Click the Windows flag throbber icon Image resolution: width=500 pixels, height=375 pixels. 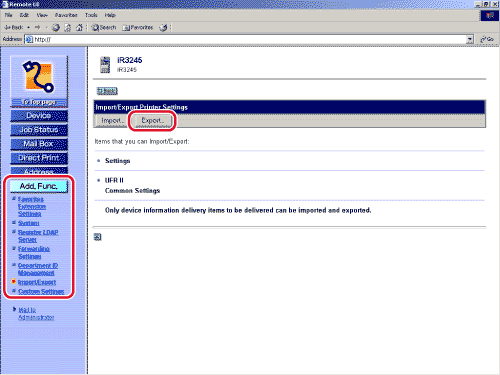[489, 15]
